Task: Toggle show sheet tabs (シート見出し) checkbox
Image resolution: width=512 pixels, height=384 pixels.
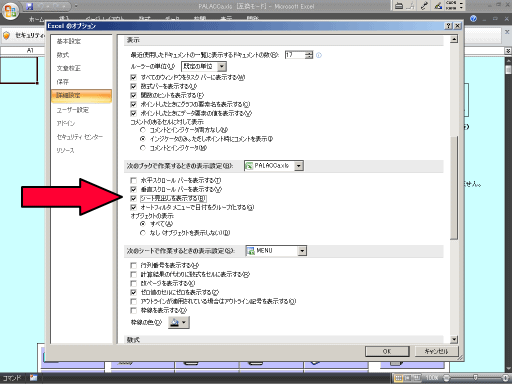Action: [133, 198]
